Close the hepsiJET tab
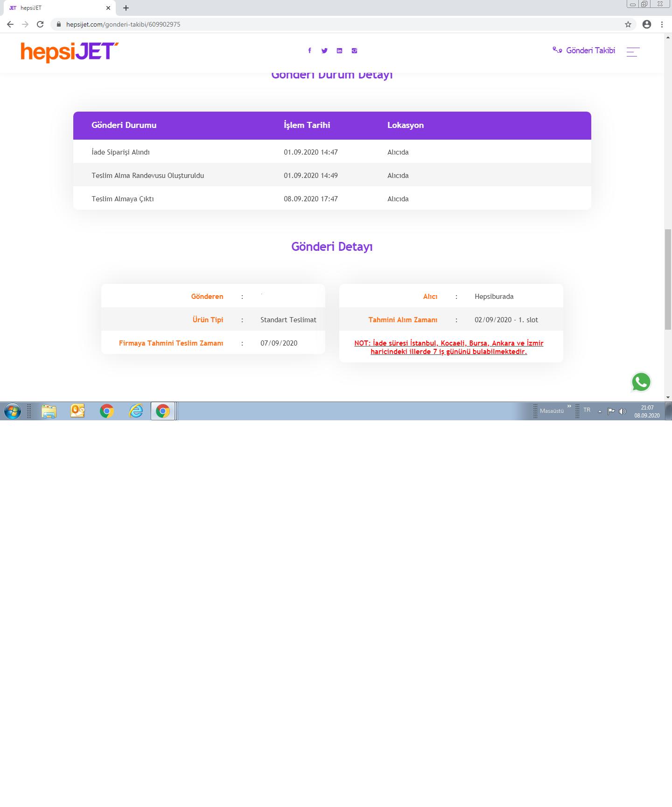 (108, 8)
